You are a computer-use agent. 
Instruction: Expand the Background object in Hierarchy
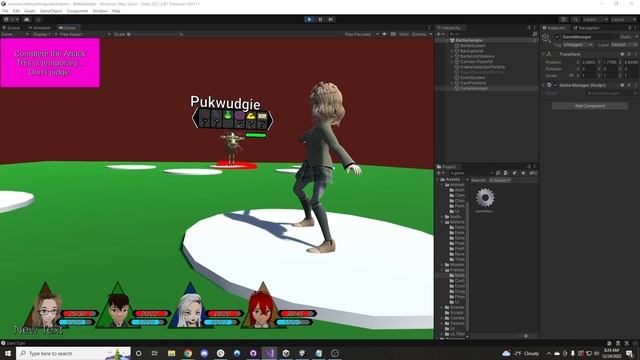tap(451, 51)
